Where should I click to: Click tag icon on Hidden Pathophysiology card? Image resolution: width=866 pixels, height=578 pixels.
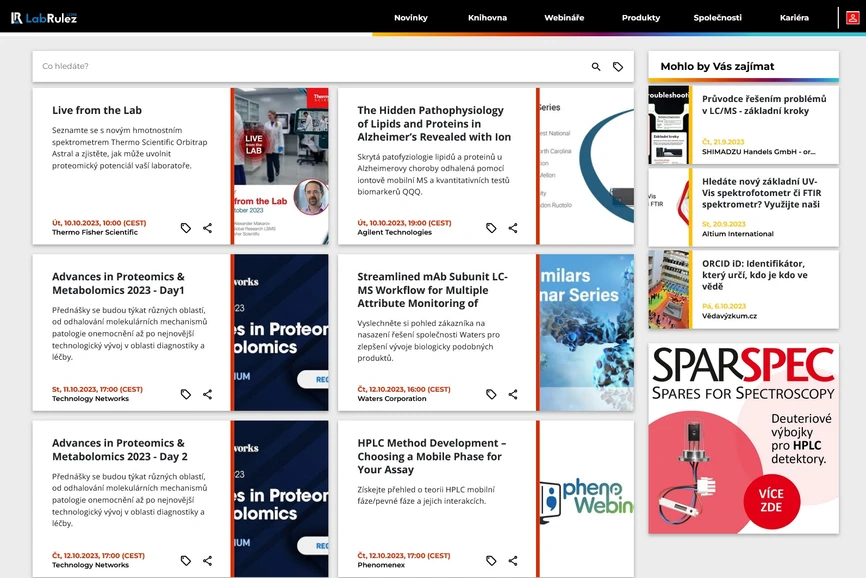(x=491, y=228)
